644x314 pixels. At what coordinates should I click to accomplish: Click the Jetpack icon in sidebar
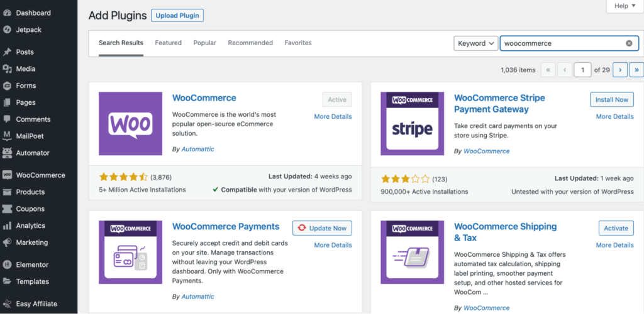click(7, 30)
